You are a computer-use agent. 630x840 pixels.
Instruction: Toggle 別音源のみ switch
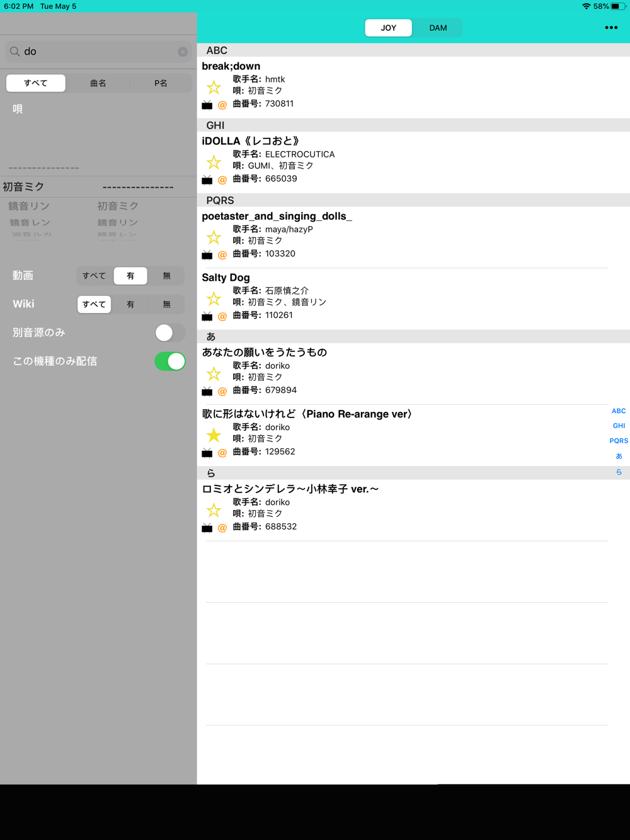tap(170, 332)
